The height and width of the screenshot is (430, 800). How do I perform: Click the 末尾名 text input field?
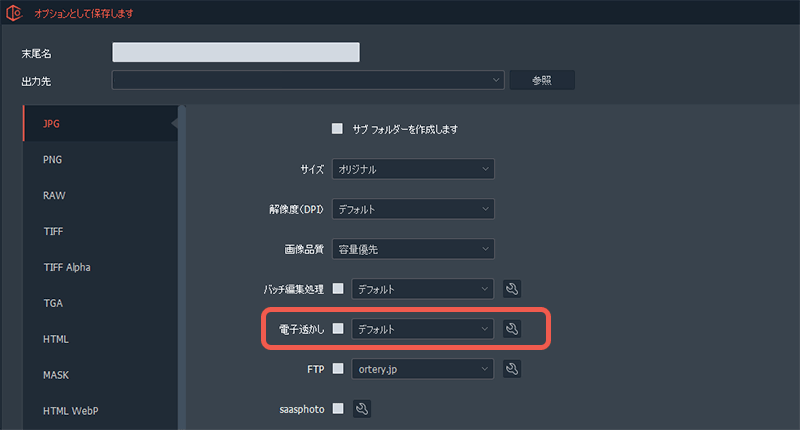click(236, 52)
